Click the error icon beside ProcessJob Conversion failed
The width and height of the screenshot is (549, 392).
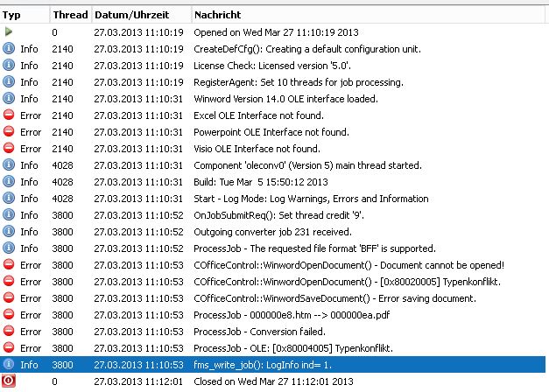9,331
